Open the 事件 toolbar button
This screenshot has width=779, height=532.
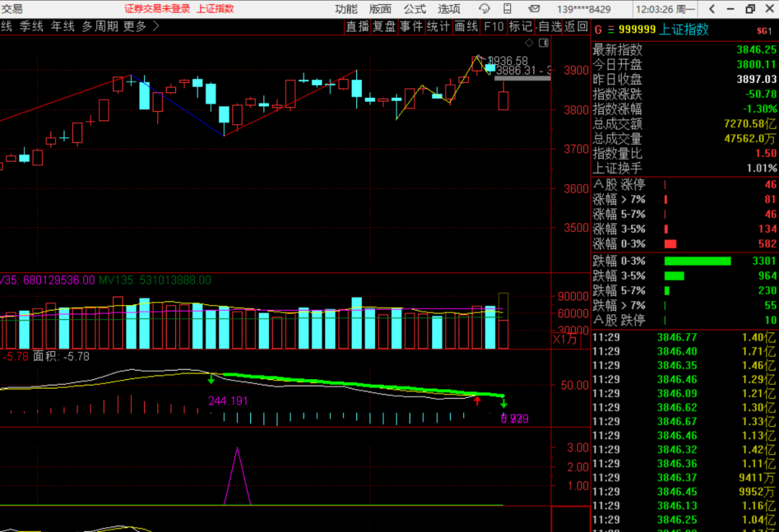point(411,27)
